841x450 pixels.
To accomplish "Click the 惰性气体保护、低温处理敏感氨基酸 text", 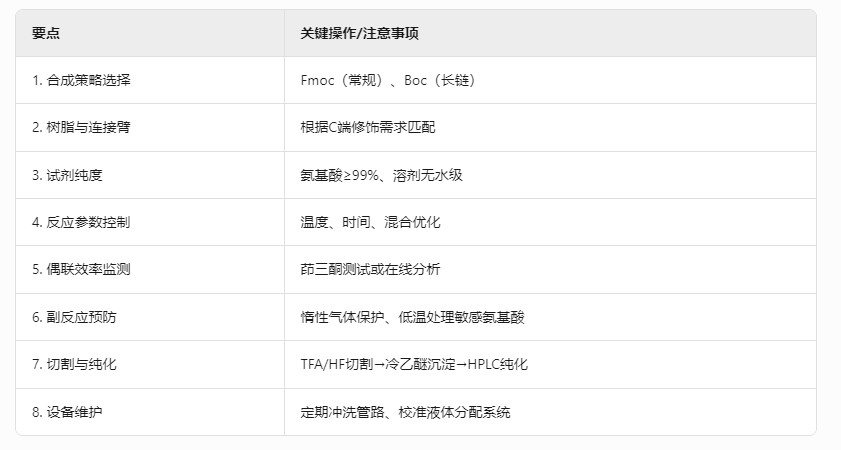I will click(412, 317).
